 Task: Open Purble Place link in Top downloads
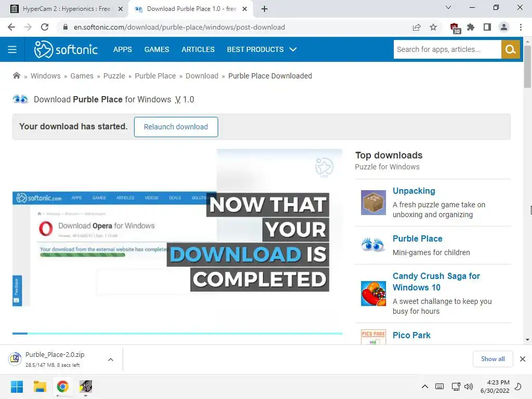pyautogui.click(x=417, y=239)
